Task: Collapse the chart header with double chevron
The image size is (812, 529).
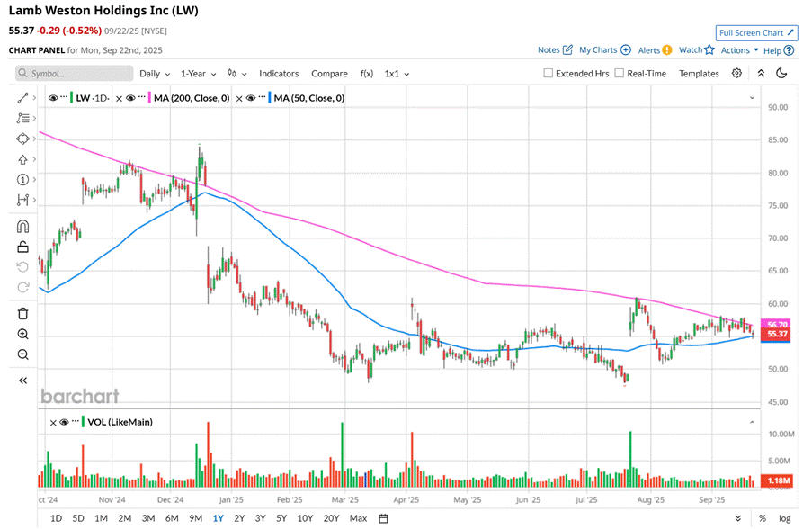Action: coord(761,73)
